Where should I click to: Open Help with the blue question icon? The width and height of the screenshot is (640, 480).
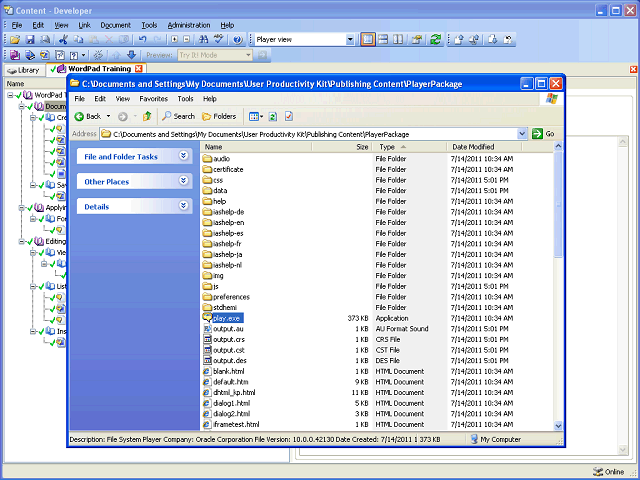238,40
